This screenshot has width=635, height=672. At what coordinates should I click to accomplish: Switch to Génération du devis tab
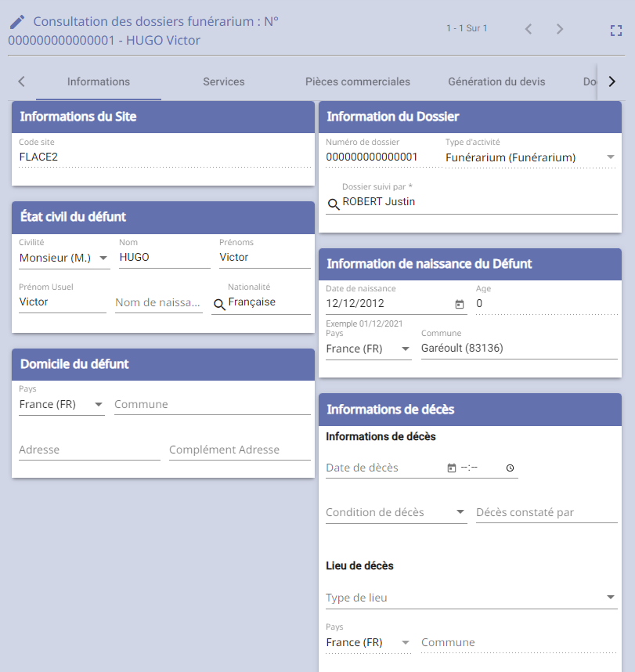point(496,82)
